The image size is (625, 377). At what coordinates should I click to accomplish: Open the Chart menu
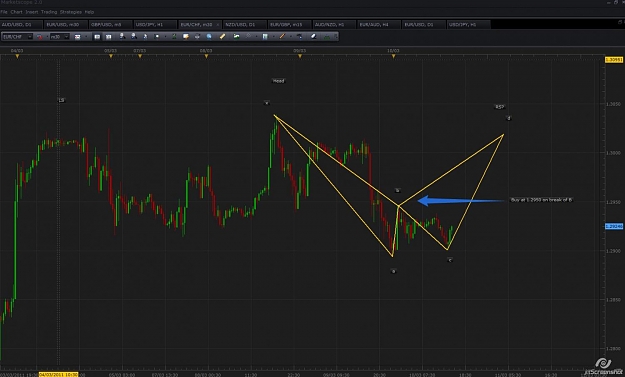click(16, 12)
